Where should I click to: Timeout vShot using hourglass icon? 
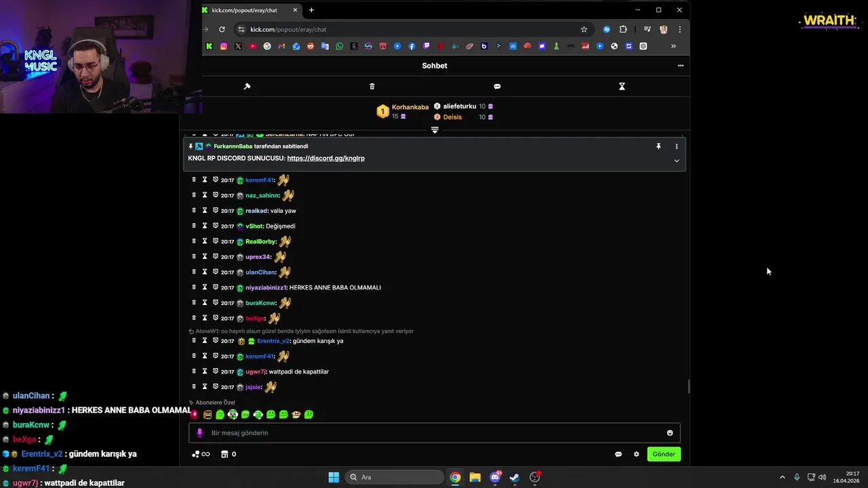pos(205,226)
